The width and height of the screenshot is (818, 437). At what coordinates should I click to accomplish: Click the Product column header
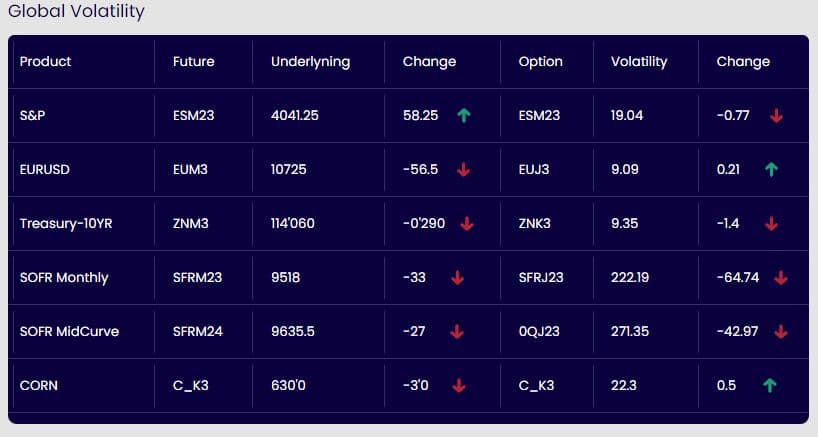click(46, 62)
